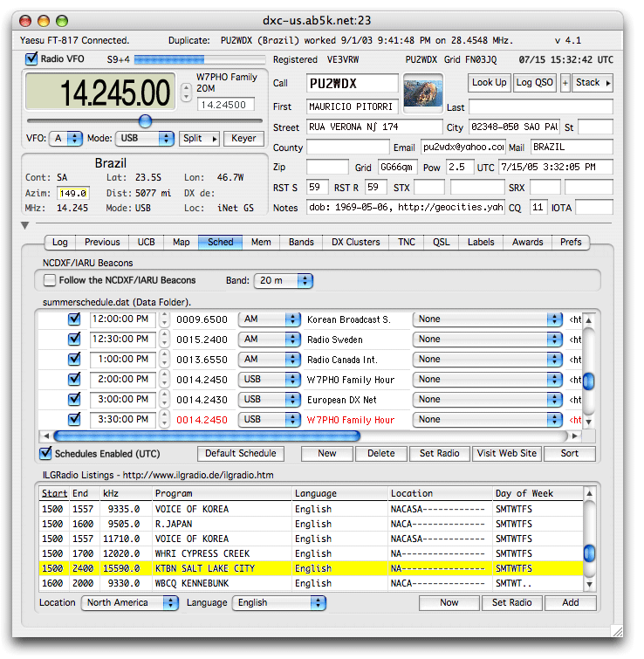Click the Notes input field
Image resolution: width=644 pixels, height=659 pixels.
pyautogui.click(x=405, y=208)
